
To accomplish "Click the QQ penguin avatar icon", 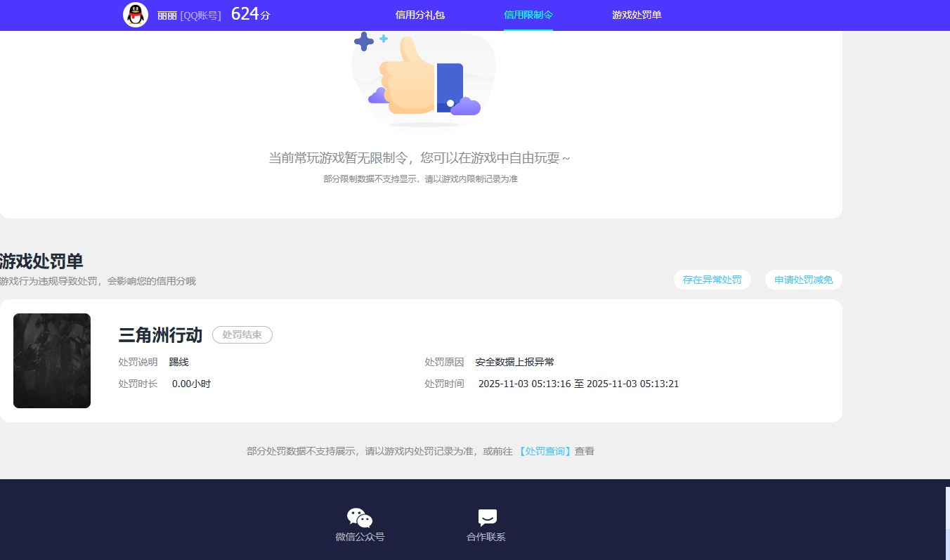I will click(x=135, y=15).
